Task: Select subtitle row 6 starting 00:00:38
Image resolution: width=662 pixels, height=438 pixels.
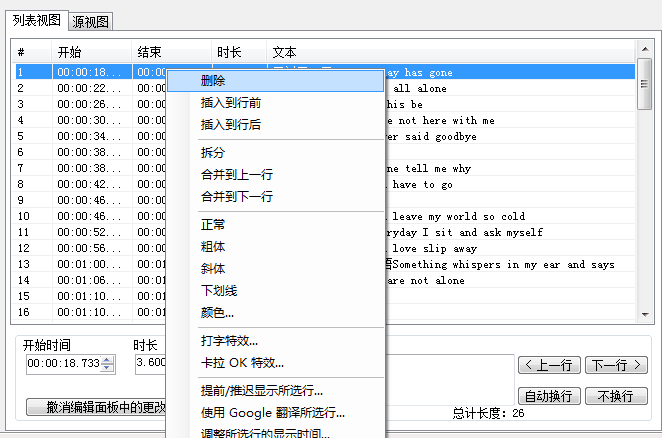Action: pyautogui.click(x=324, y=152)
